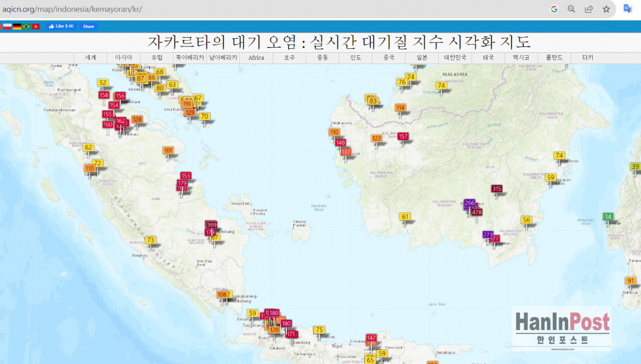Open the 일본 menu tab
The height and width of the screenshot is (364, 641).
[x=422, y=58]
